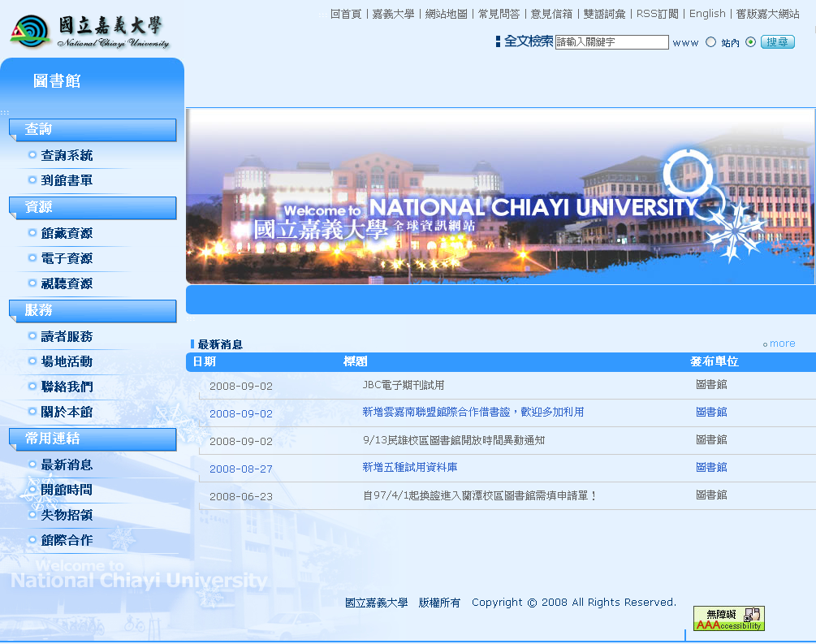Open the AAA accessibility badge

[x=728, y=619]
